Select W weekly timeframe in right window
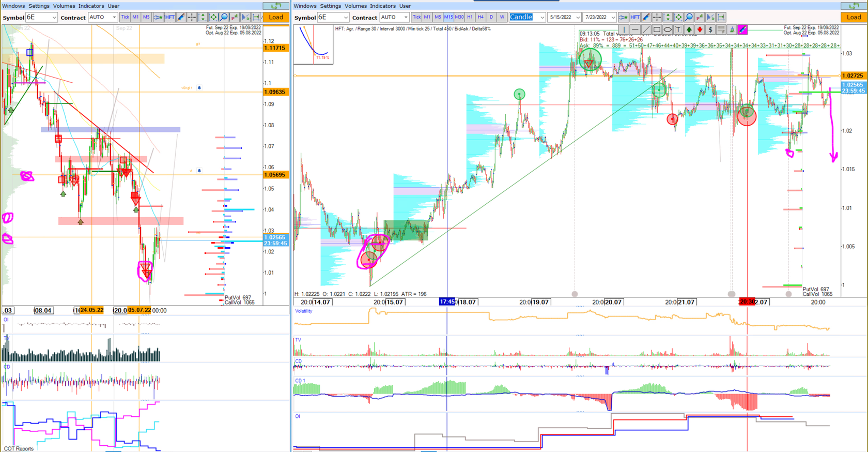The image size is (868, 452). (x=502, y=17)
